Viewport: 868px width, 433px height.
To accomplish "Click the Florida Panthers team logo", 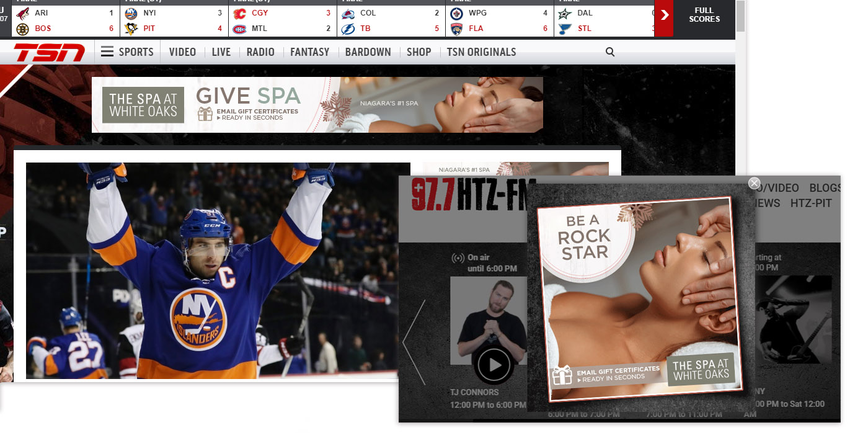I will tap(456, 29).
